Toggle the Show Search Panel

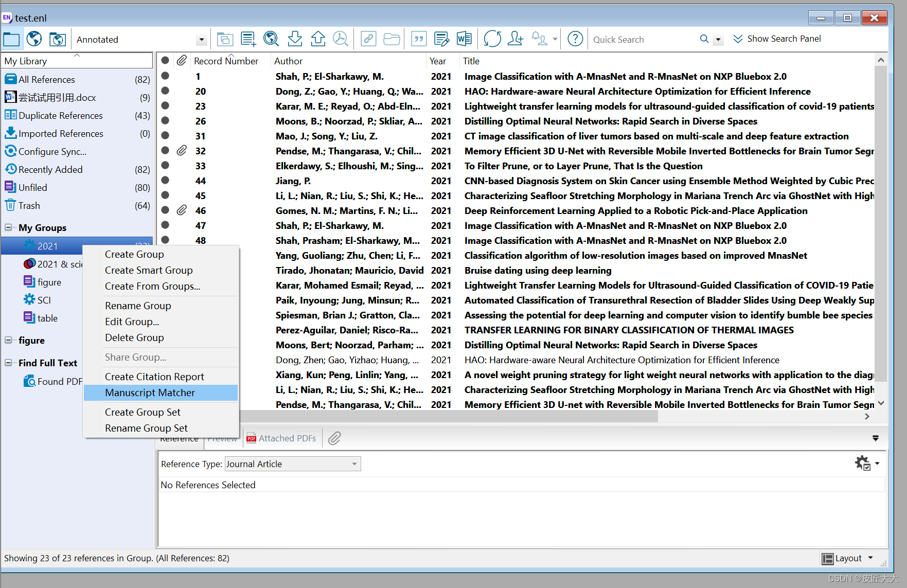[x=777, y=39]
